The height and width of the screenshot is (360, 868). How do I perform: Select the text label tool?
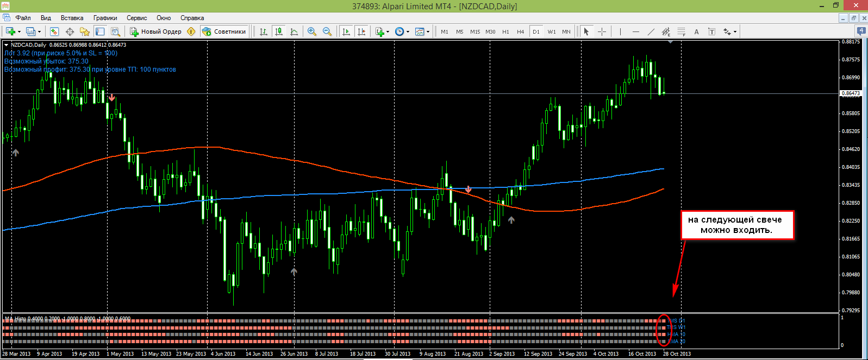click(711, 31)
